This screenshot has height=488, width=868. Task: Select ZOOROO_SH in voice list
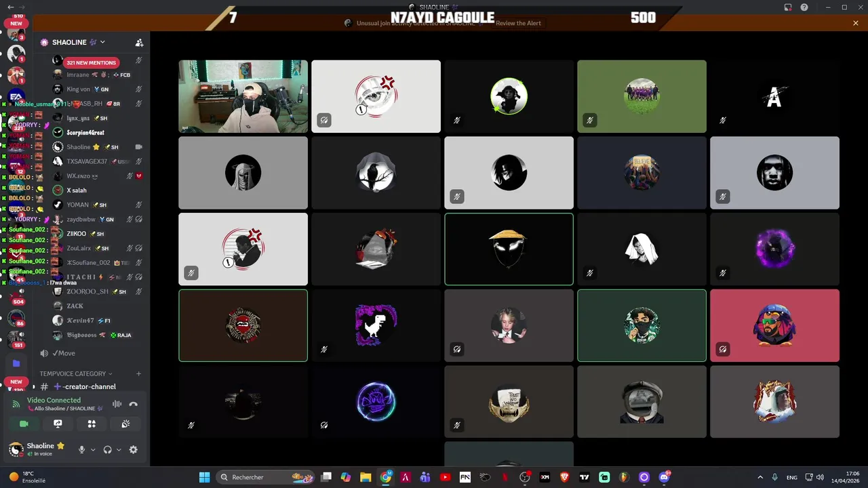pos(97,291)
